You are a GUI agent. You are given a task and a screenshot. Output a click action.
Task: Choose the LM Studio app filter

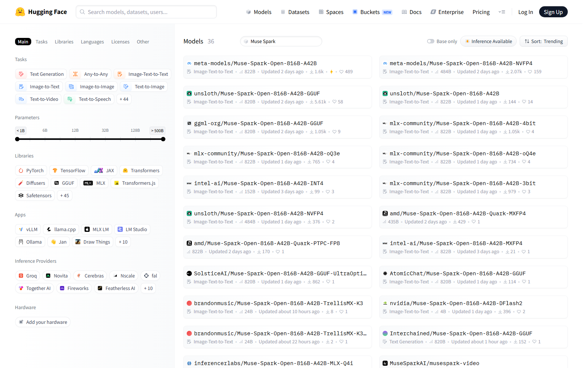click(132, 229)
